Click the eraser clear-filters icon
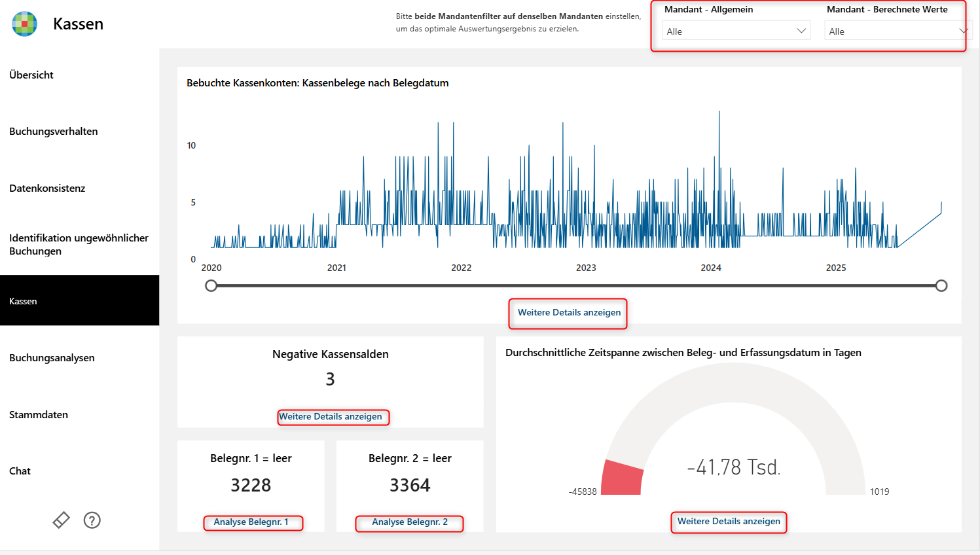Image resolution: width=980 pixels, height=555 pixels. pos(61,520)
